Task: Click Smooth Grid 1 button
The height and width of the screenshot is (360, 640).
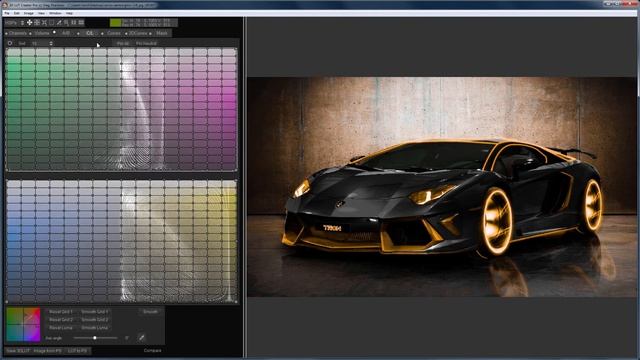Action: [x=94, y=311]
